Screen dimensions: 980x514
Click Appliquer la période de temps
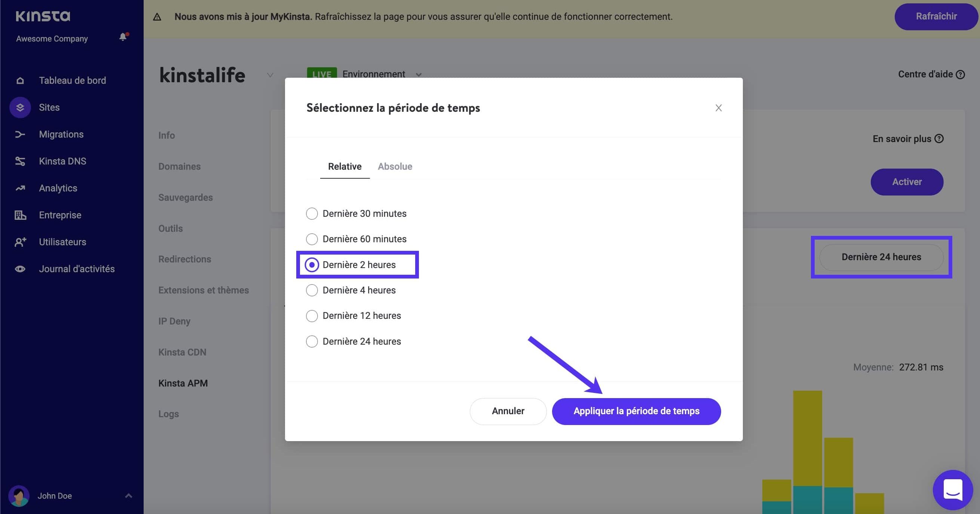pos(636,411)
